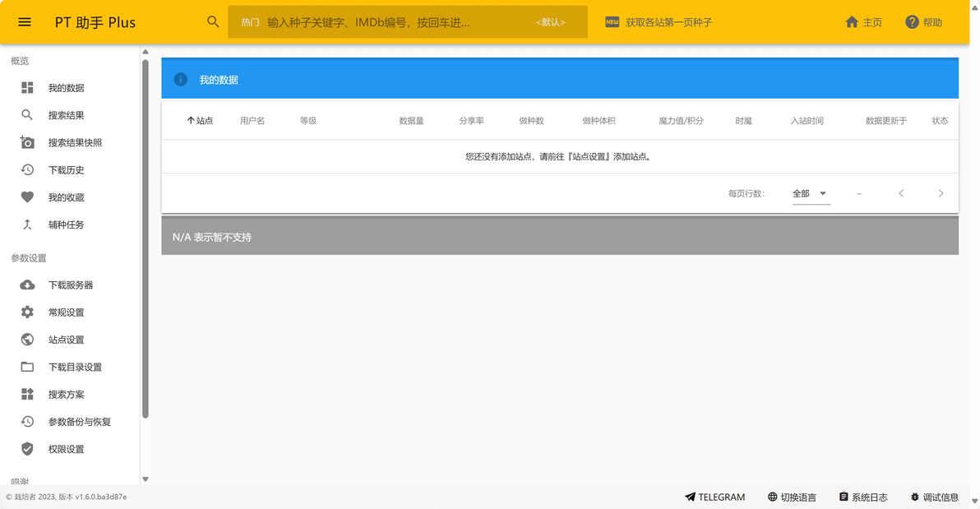Viewport: 980px width, 509px height.
Task: Click the sidebar scrollbar down arrow
Action: coord(146,479)
